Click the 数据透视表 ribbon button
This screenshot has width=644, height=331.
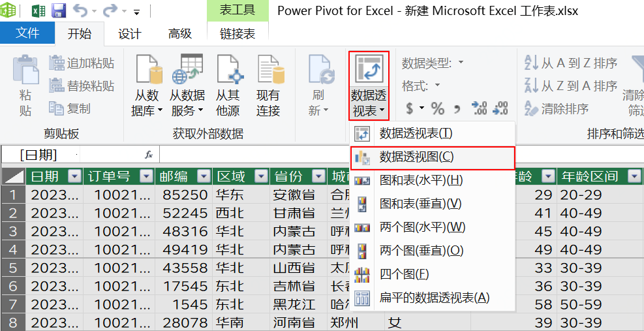(369, 86)
